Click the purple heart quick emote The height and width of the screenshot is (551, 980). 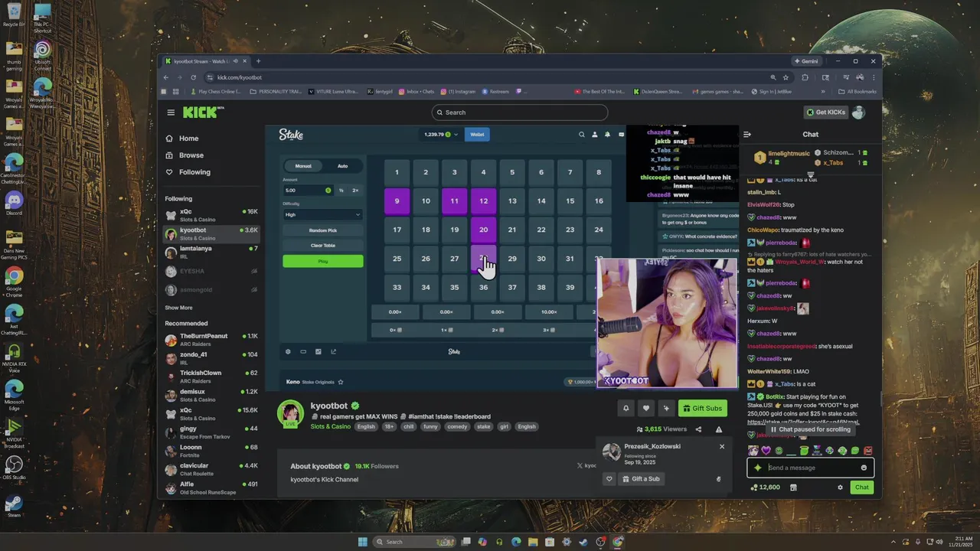coord(766,451)
